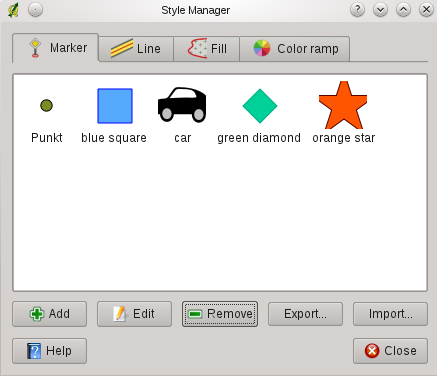Select the blue square marker symbol
The width and height of the screenshot is (437, 376).
click(115, 106)
